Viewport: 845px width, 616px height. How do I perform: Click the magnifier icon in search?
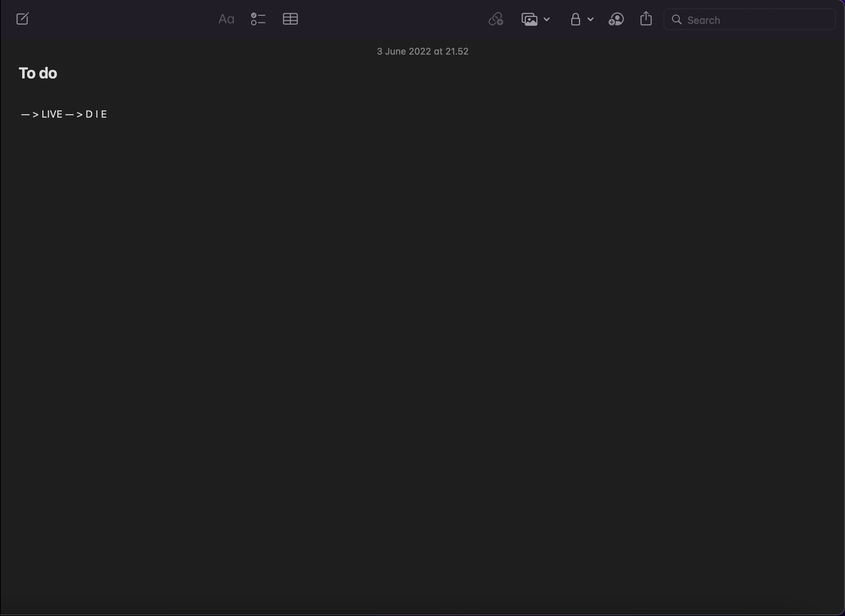coord(677,20)
